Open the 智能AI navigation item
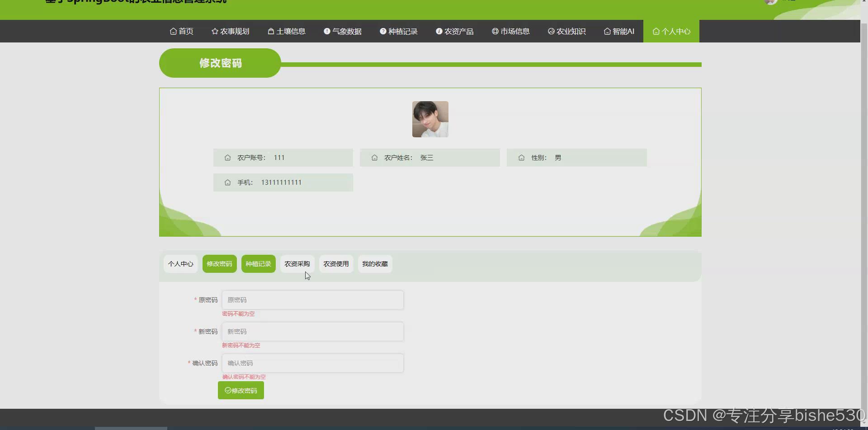 point(619,31)
